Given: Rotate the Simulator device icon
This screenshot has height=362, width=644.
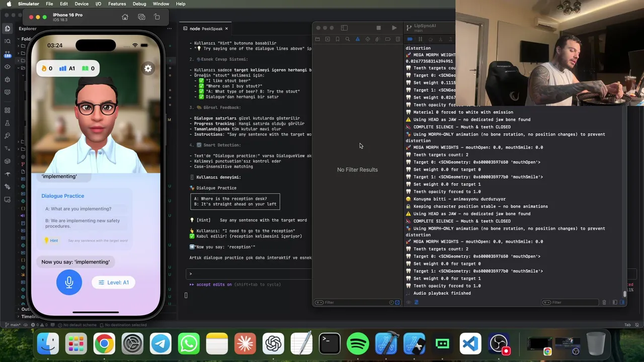Looking at the screenshot, I should (157, 17).
